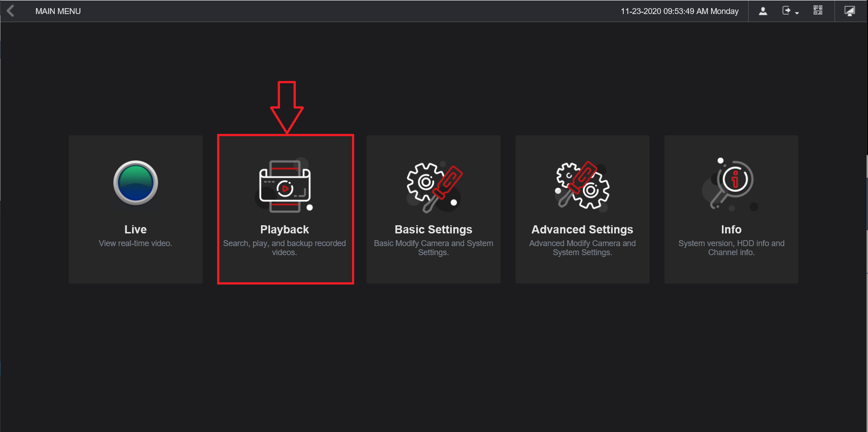Open the Live tile to view real-time video
Viewport: 868px width, 432px height.
(135, 209)
